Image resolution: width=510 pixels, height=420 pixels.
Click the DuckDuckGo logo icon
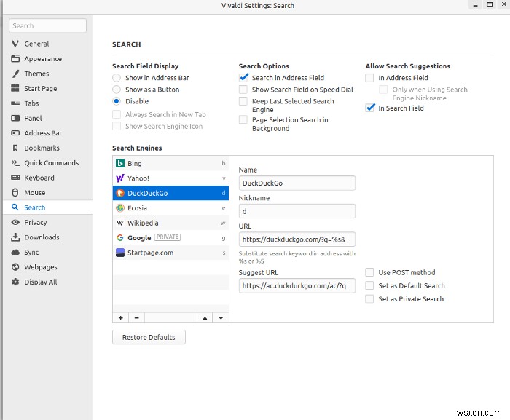click(x=120, y=193)
